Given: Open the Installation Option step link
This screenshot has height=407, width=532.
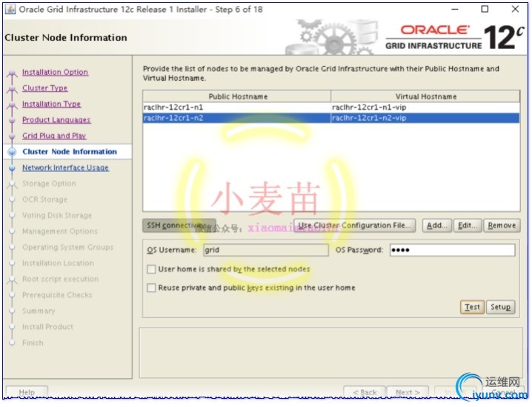Looking at the screenshot, I should point(55,73).
